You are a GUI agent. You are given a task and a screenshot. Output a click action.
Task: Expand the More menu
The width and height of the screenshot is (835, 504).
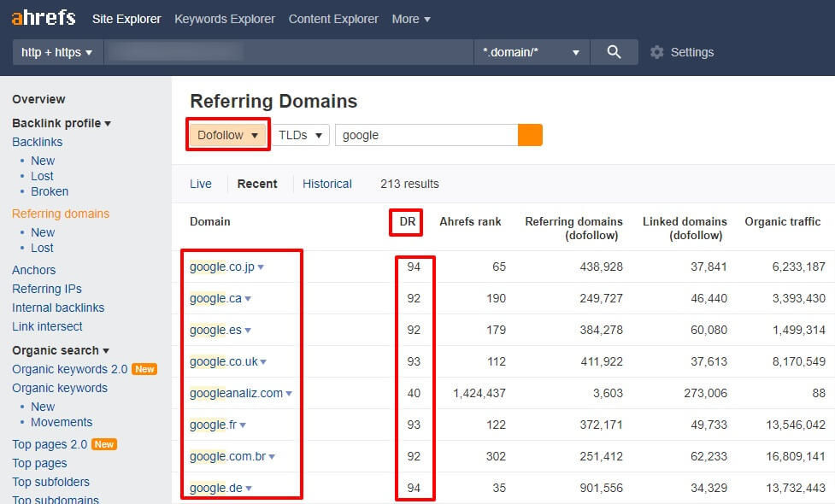click(410, 19)
